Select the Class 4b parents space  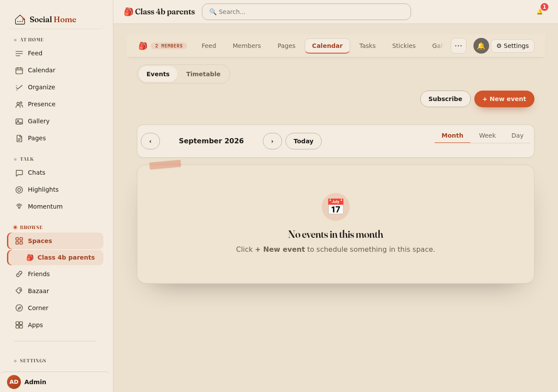click(x=55, y=257)
